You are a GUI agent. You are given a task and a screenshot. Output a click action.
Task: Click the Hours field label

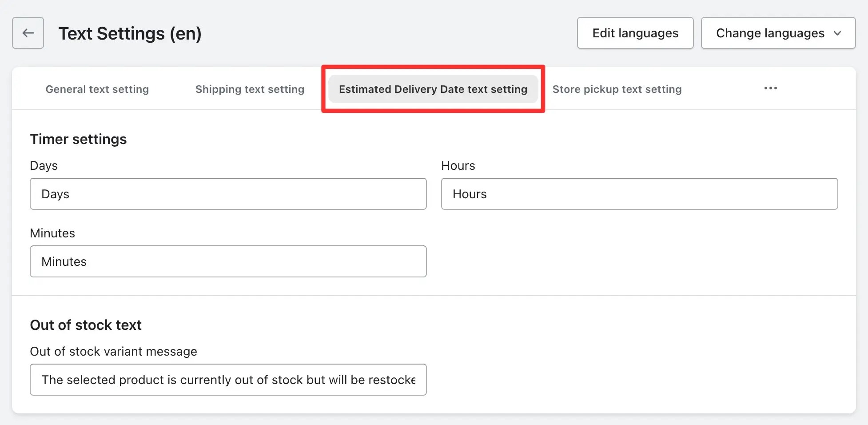point(458,165)
